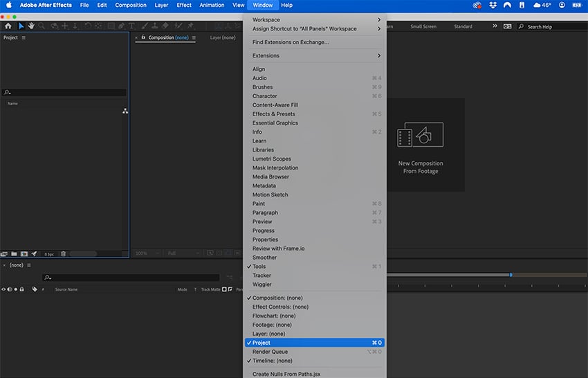Image resolution: width=588 pixels, height=378 pixels.
Task: Toggle the lock column in timeline
Action: tap(21, 289)
